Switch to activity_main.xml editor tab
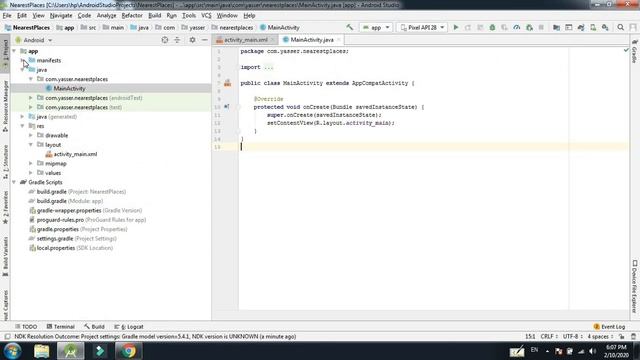The width and height of the screenshot is (640, 360). click(x=245, y=40)
